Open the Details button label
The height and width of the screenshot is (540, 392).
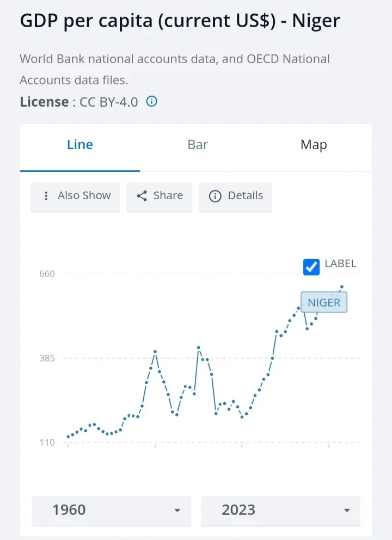[245, 196]
